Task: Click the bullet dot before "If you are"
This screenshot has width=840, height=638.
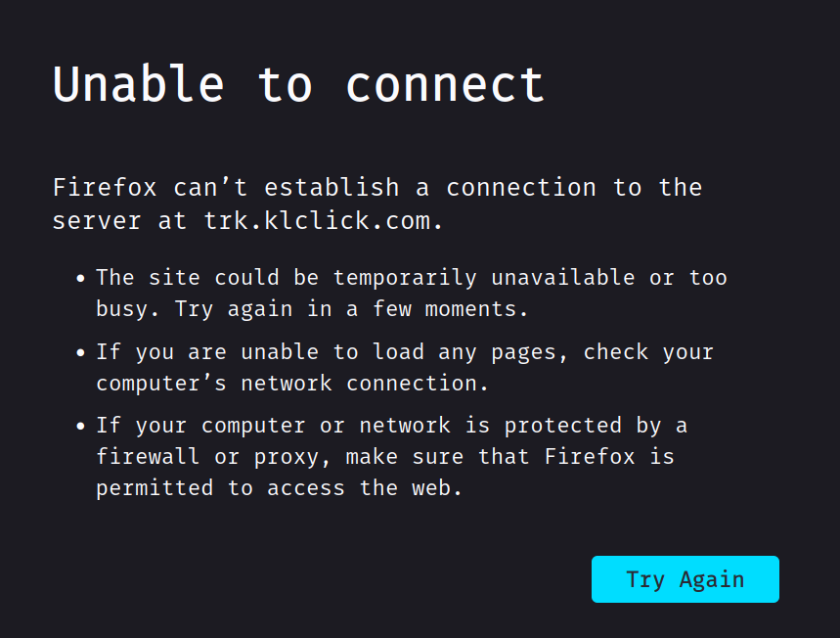Action: point(80,353)
